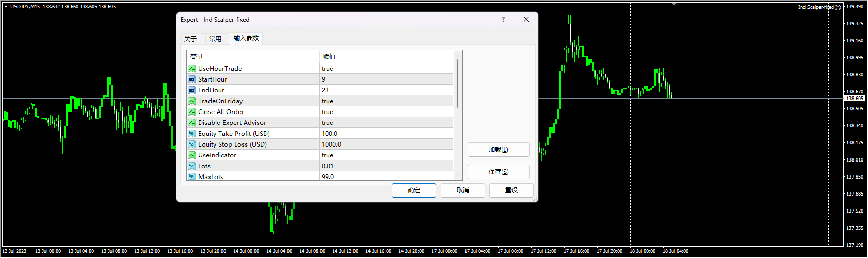Click the MaxLots double type icon

coord(192,176)
